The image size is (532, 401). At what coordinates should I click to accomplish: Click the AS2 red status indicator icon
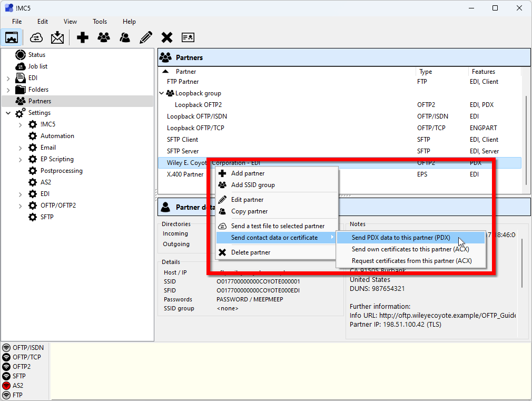[x=6, y=386]
